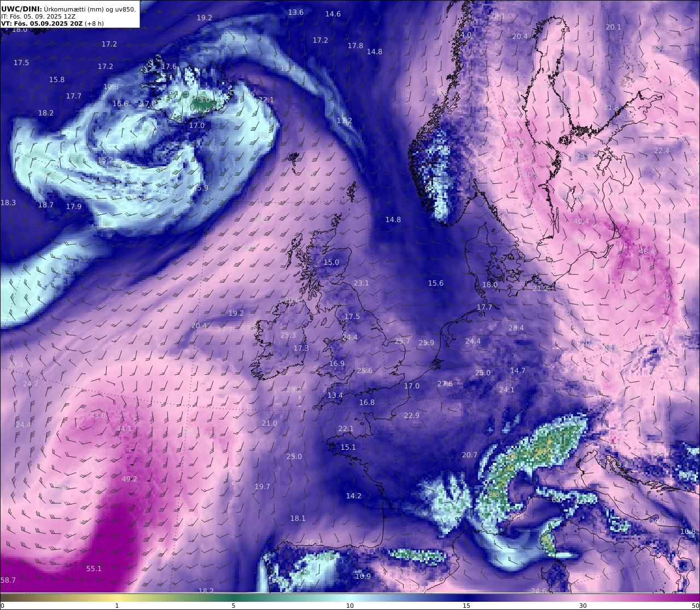Click the 23.1 value label
The height and width of the screenshot is (610, 700).
coord(361,283)
